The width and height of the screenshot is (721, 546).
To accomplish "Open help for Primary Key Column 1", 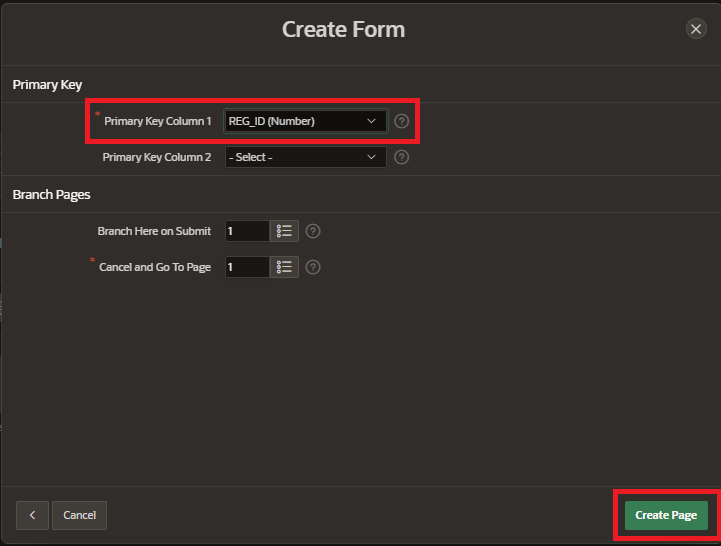I will (402, 121).
